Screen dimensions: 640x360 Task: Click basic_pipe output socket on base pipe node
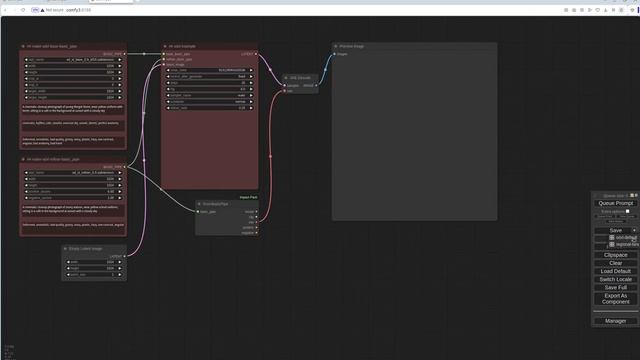point(125,53)
